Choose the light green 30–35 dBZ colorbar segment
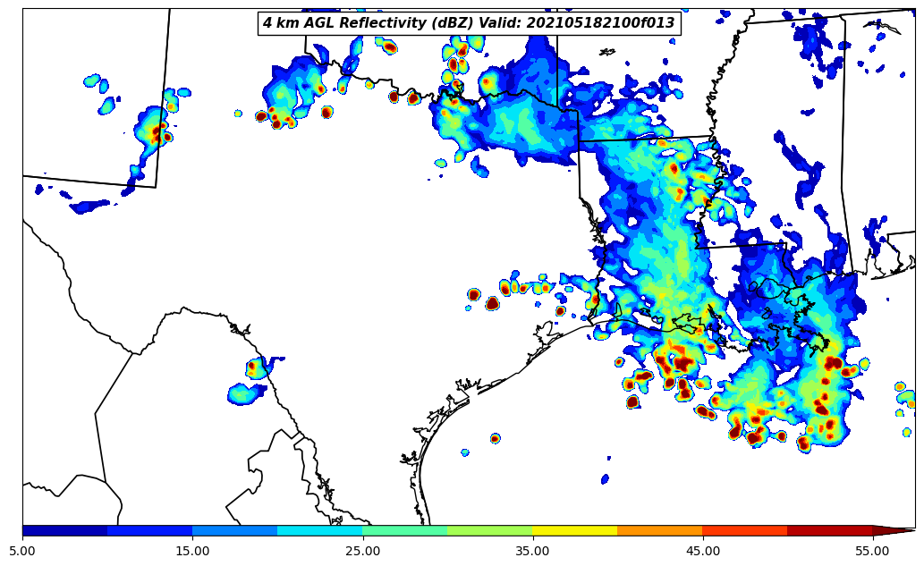Screen dimensions: 924x566 pyautogui.click(x=489, y=530)
